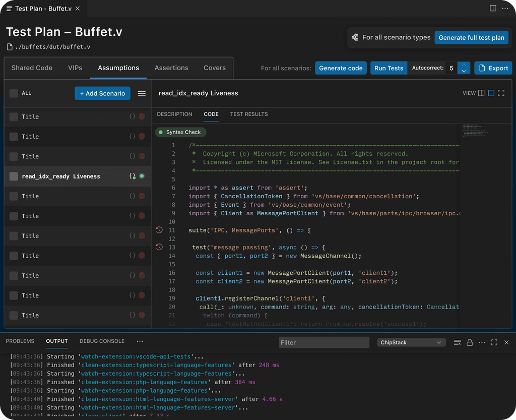Expand hidden panel tabs via ellipsis

click(140, 341)
